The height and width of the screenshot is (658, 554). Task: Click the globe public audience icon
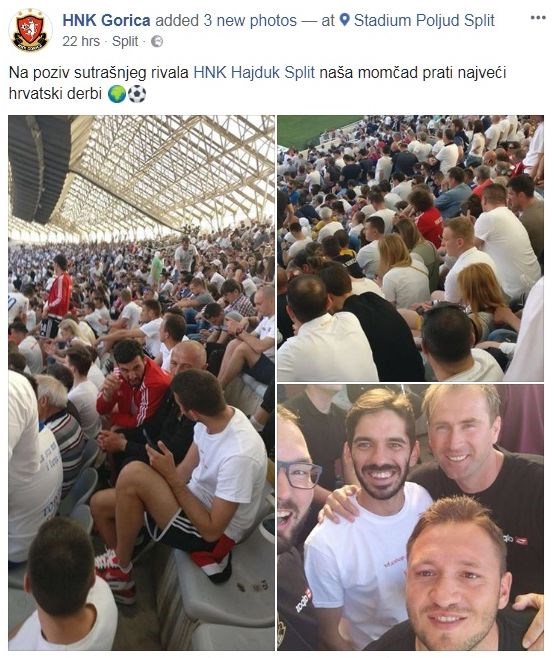(157, 42)
